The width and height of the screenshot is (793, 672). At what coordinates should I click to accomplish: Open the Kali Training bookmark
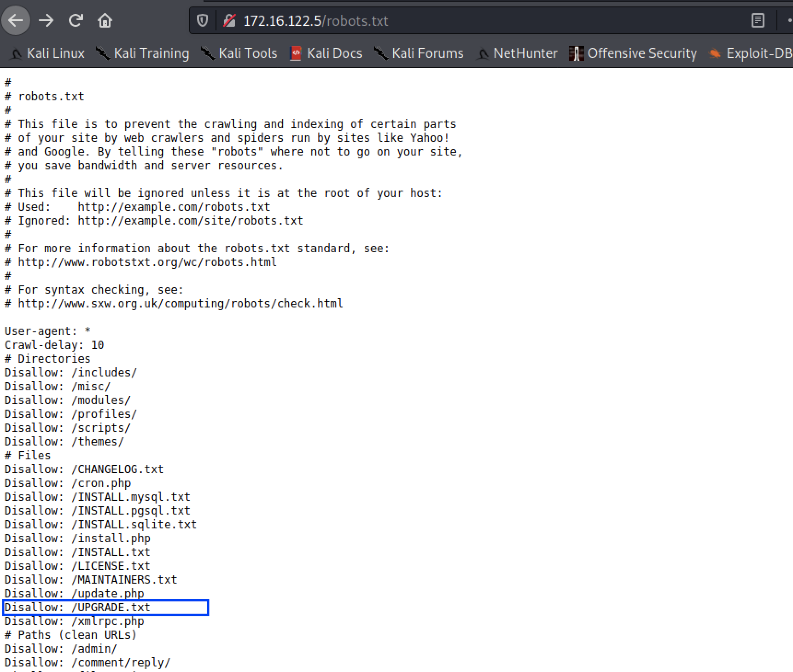(142, 53)
